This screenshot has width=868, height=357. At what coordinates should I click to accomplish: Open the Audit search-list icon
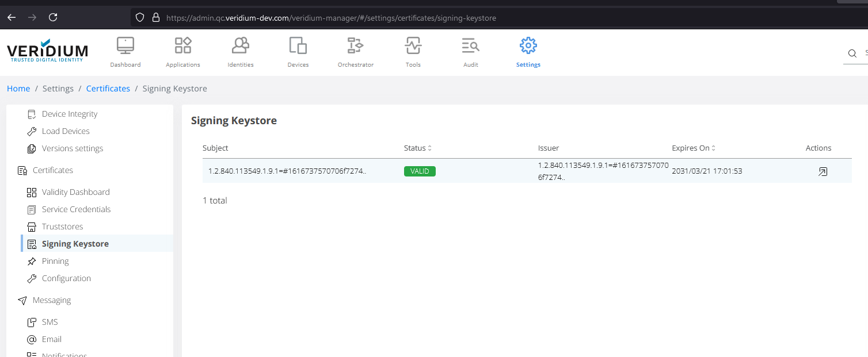[470, 45]
